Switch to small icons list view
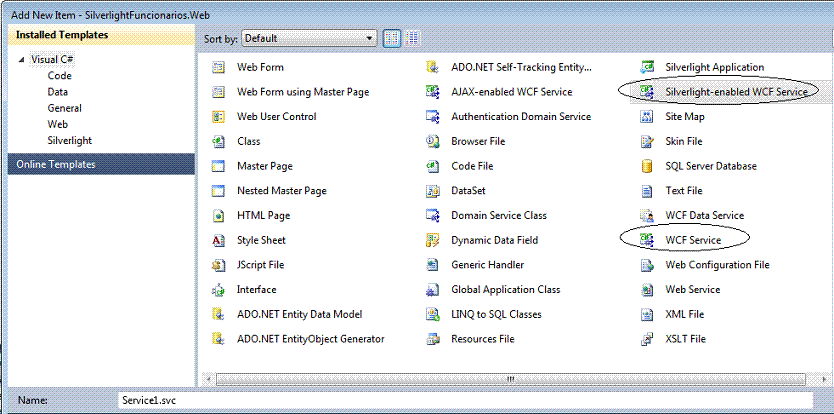834x414 pixels. point(412,38)
